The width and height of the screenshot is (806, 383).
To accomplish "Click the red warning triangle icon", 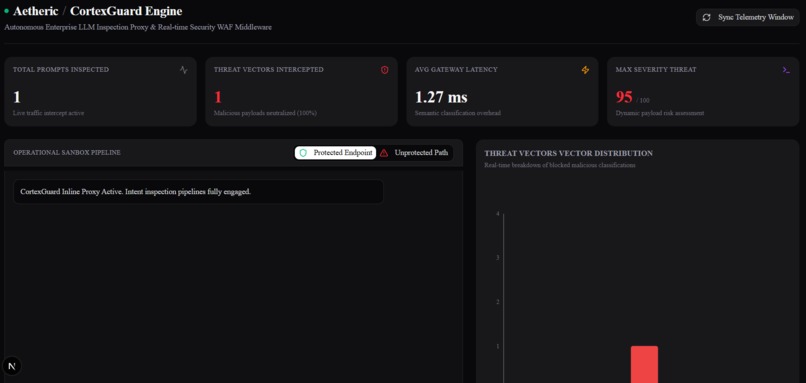I will pyautogui.click(x=384, y=153).
